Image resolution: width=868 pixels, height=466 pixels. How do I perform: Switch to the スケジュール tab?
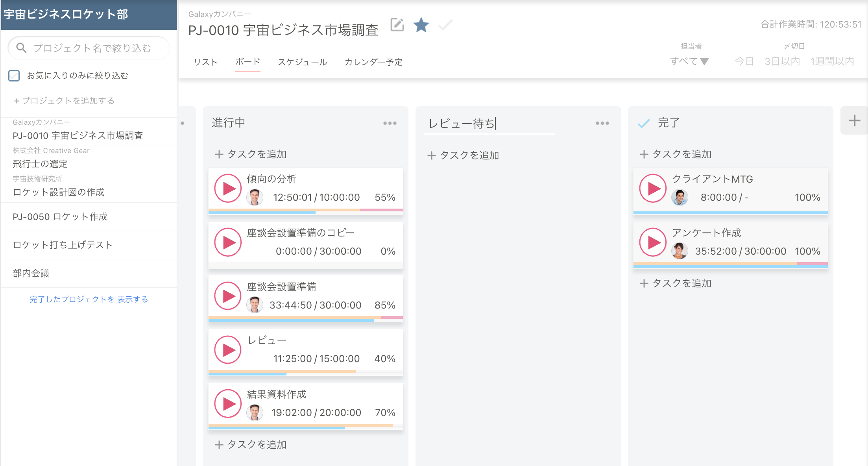(x=302, y=62)
